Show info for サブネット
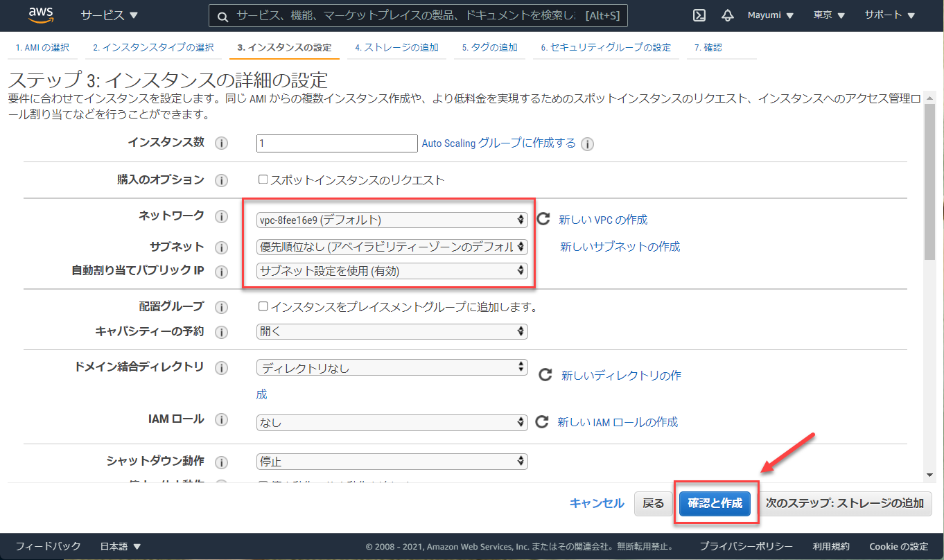This screenshot has height=560, width=944. 221,247
